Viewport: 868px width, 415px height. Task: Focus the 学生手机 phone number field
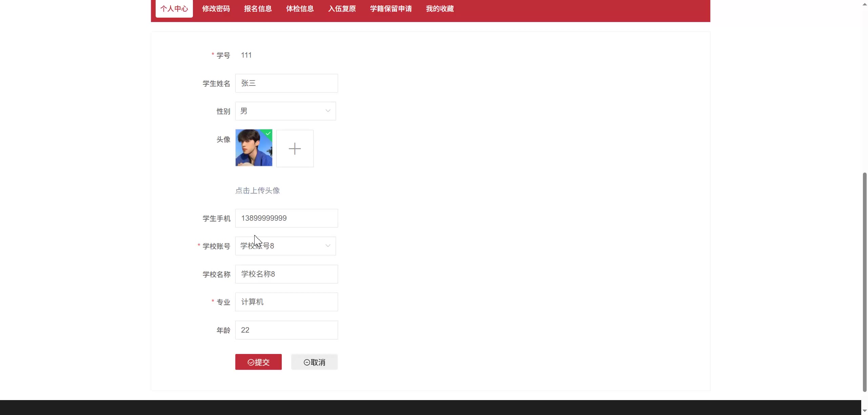pos(286,218)
